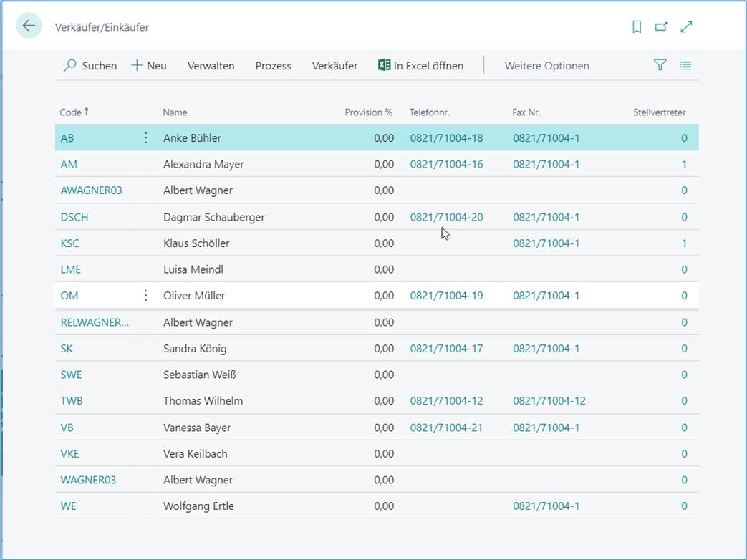Click the Stellvertreter value for Klaus Schöller
747x560 pixels.
tap(684, 243)
